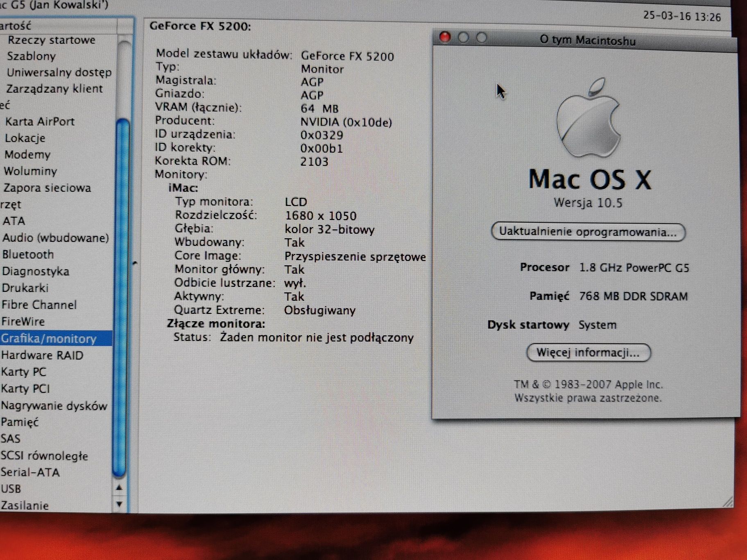Click the VRAM value 64 MB

[319, 108]
